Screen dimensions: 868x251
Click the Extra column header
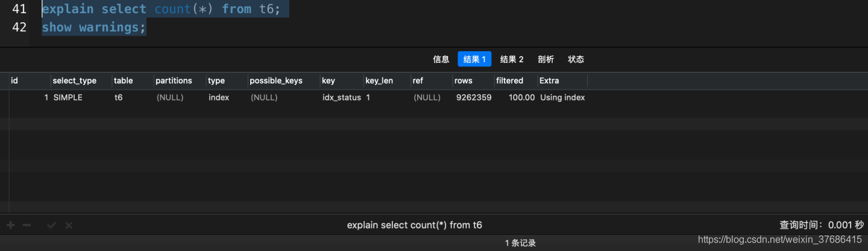click(x=549, y=81)
